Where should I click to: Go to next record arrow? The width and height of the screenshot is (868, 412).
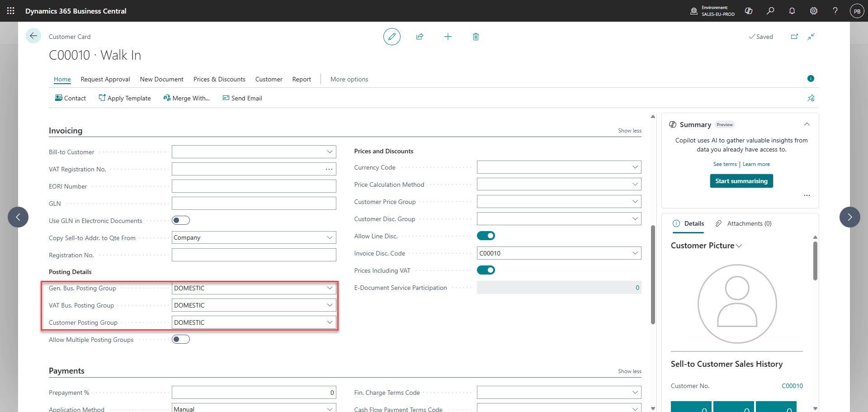point(850,217)
